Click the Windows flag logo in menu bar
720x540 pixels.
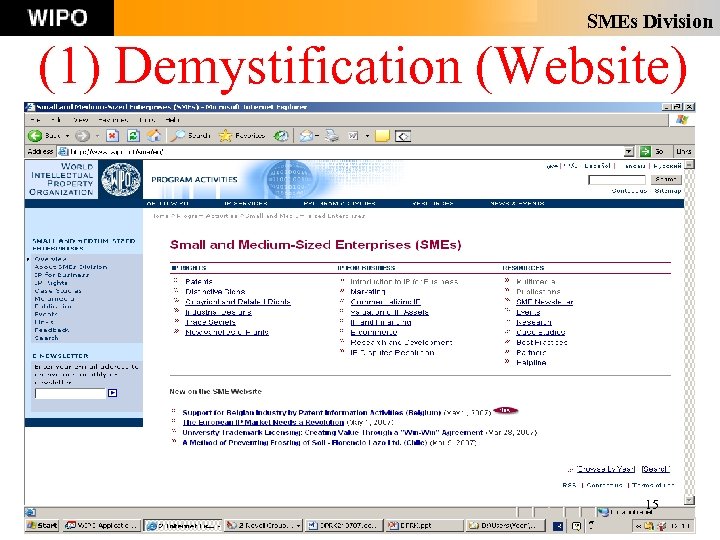tap(682, 120)
